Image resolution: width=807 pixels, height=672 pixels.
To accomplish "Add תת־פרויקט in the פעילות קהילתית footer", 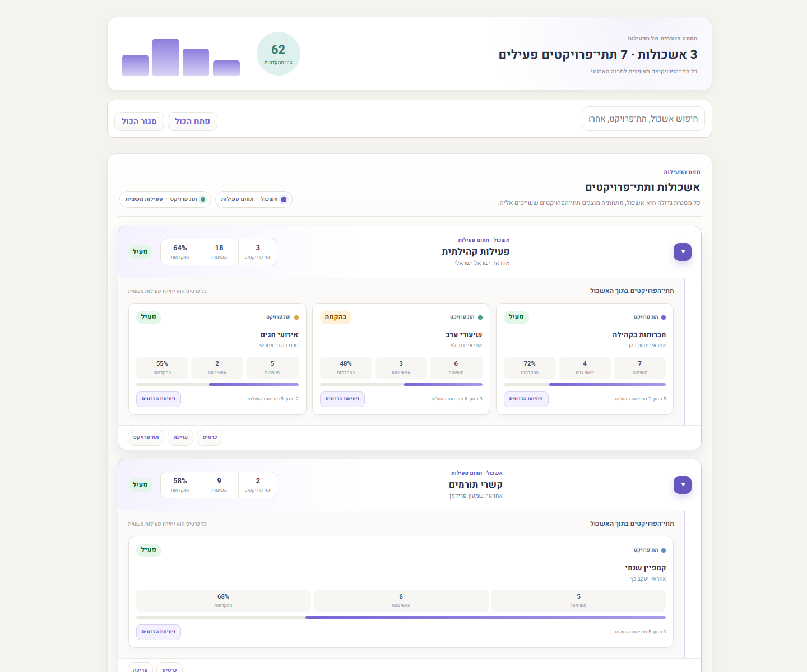I will (x=146, y=437).
